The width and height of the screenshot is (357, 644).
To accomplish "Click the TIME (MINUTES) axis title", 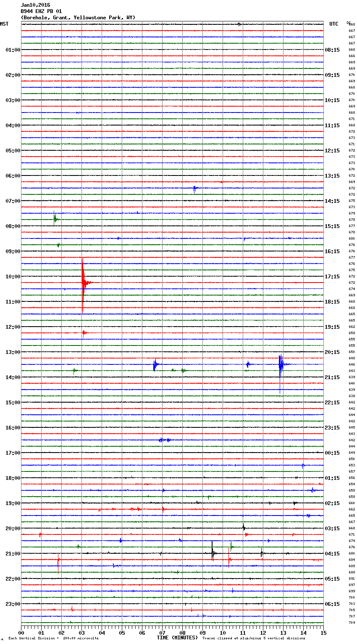I will point(177,638).
